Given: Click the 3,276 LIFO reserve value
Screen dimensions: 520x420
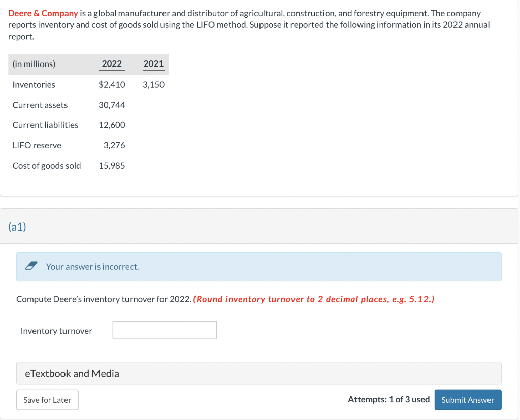Looking at the screenshot, I should click(114, 145).
